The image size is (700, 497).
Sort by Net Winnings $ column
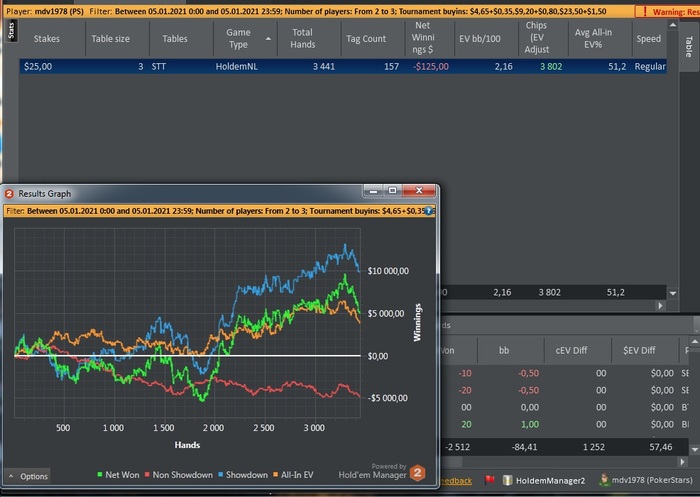tap(423, 38)
